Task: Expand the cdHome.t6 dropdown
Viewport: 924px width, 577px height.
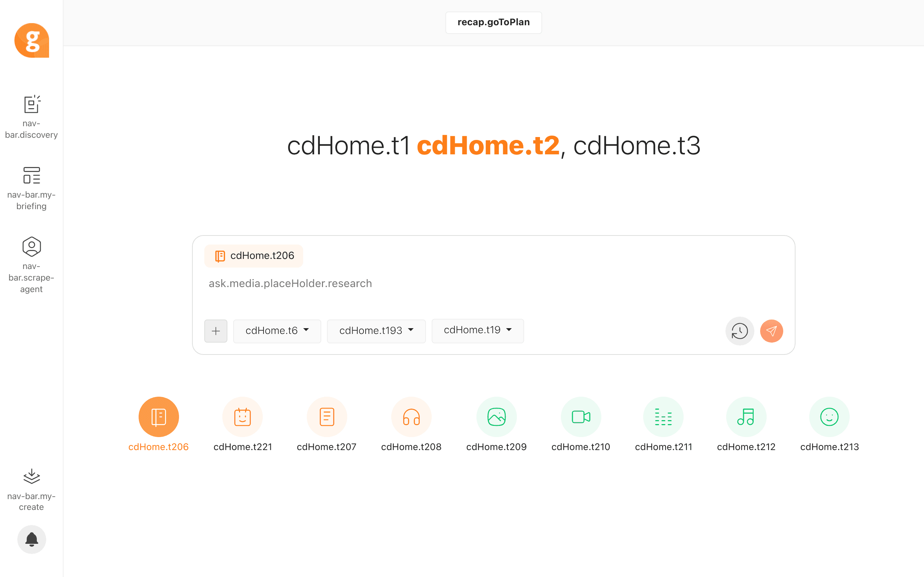Action: pyautogui.click(x=277, y=331)
